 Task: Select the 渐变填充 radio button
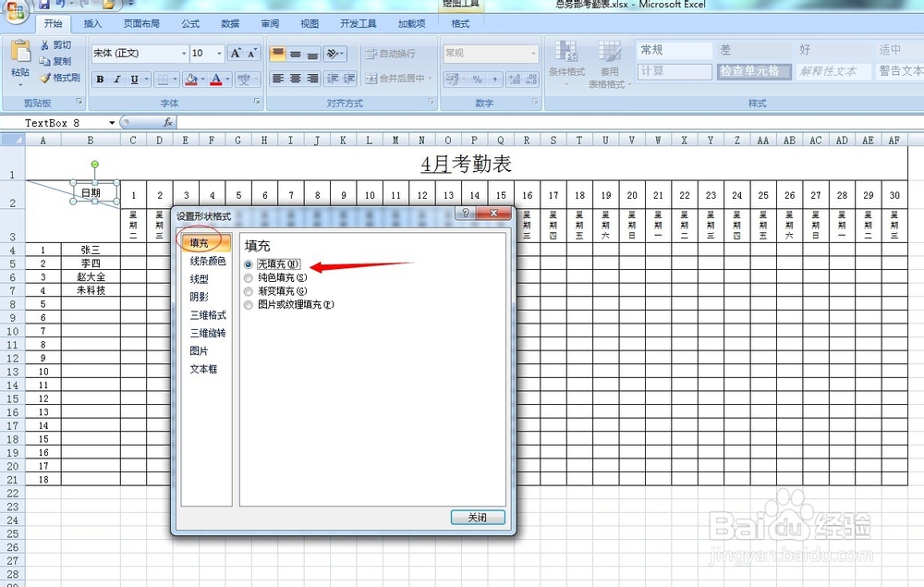247,291
